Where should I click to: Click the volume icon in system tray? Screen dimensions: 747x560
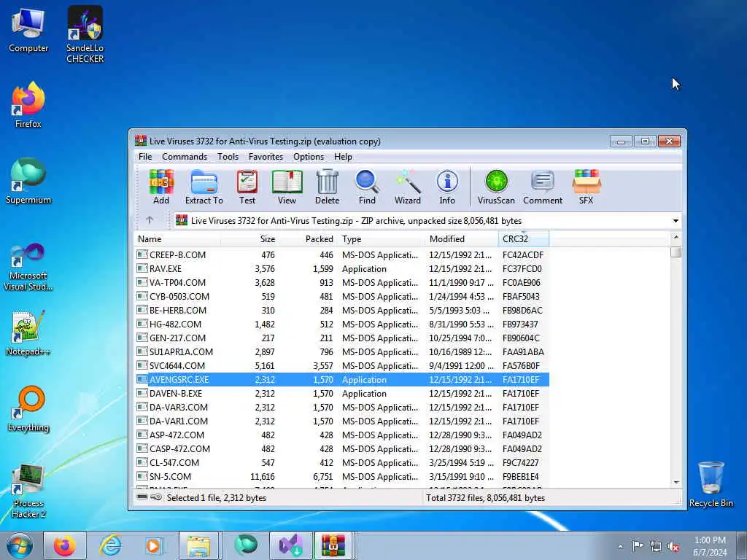pyautogui.click(x=673, y=547)
